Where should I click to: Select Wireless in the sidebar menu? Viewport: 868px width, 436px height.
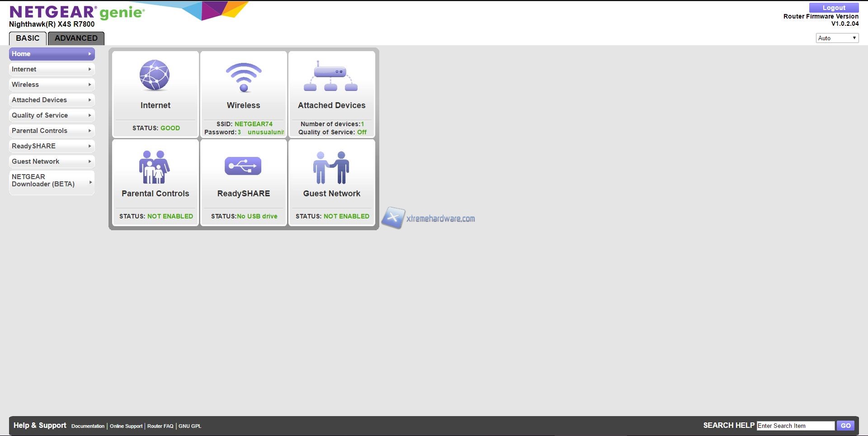point(25,85)
